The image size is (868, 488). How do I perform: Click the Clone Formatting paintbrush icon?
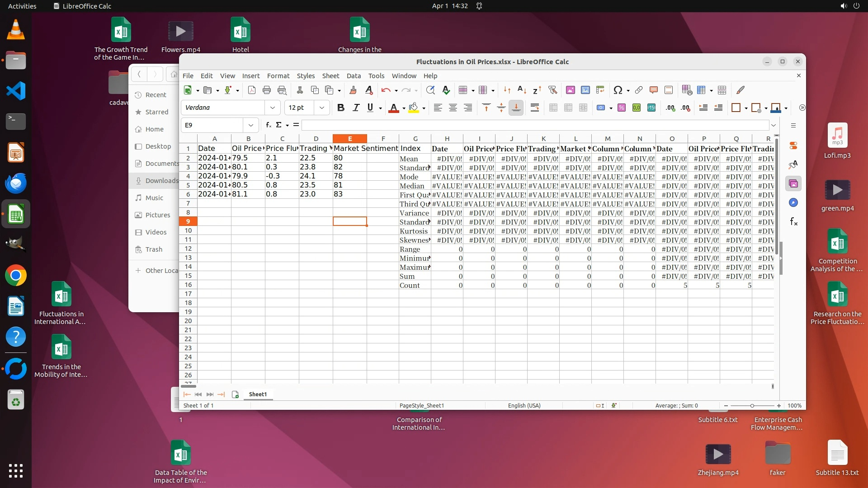coord(353,90)
